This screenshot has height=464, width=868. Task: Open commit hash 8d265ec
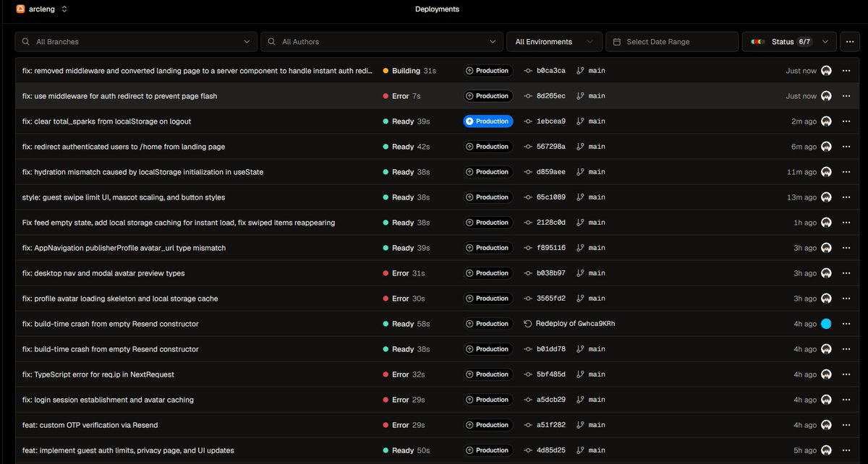coord(551,96)
